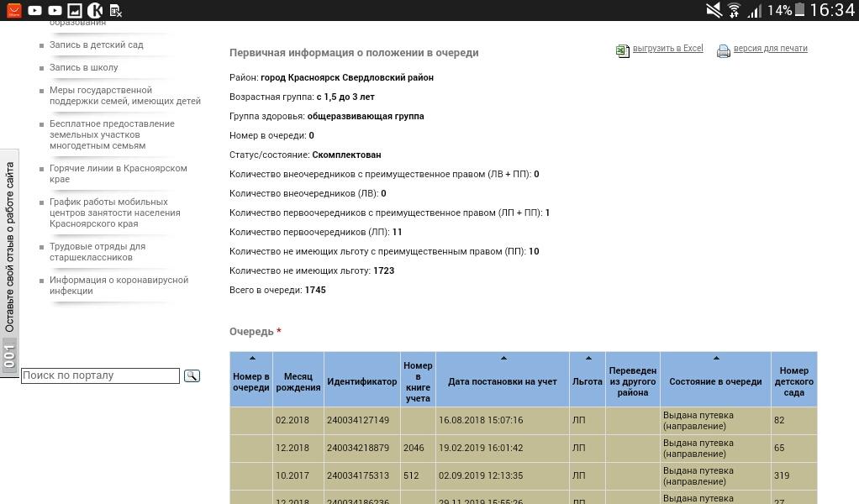
Task: Click kindergarten number 82 cell
Action: pyautogui.click(x=793, y=420)
